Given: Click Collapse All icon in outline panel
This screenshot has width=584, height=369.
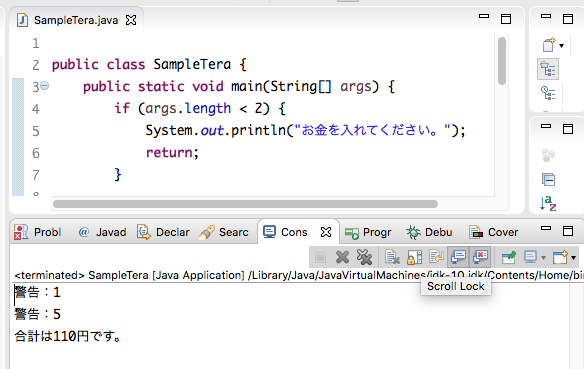Looking at the screenshot, I should click(548, 179).
